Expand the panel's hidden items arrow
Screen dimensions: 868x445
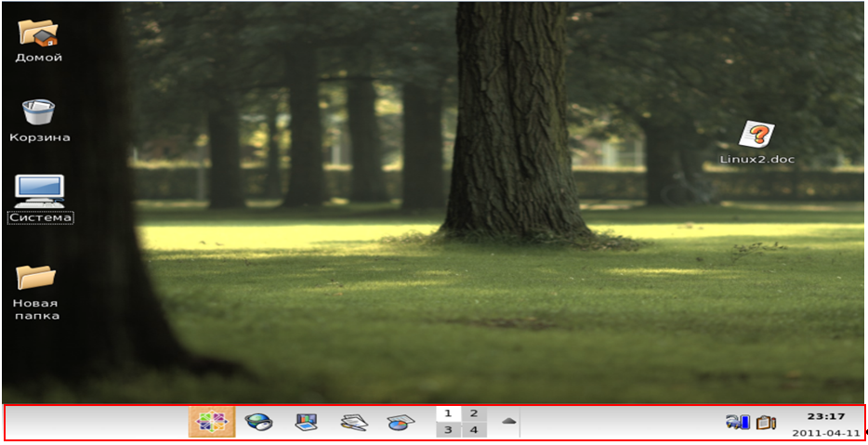(x=509, y=421)
